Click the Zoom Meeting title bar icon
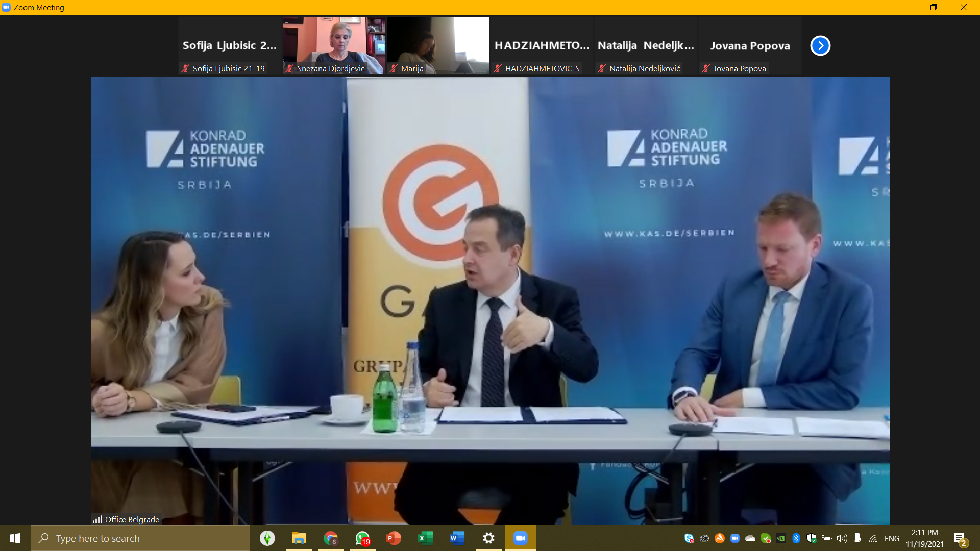Screen dimensions: 980x551 6,7
